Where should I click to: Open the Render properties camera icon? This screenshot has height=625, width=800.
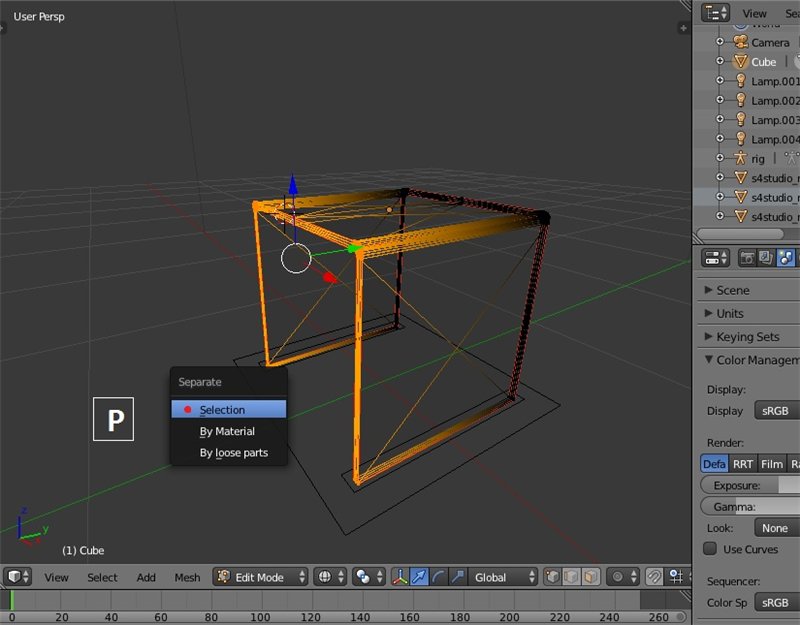coord(747,258)
